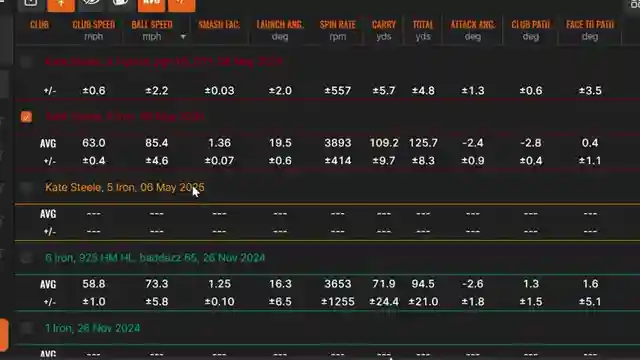Open the 6 Iron baddazz 65 session title
The width and height of the screenshot is (640, 360).
[x=155, y=258]
